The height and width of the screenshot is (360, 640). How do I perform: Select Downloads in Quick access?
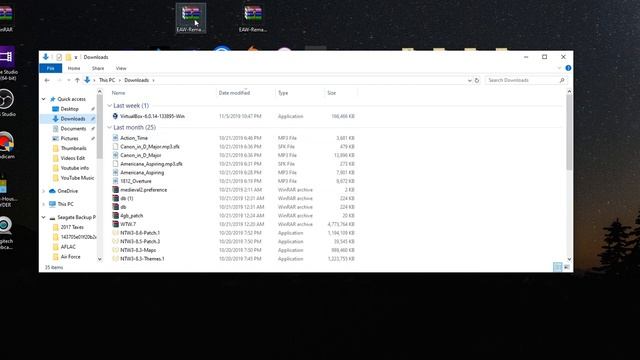click(x=73, y=119)
